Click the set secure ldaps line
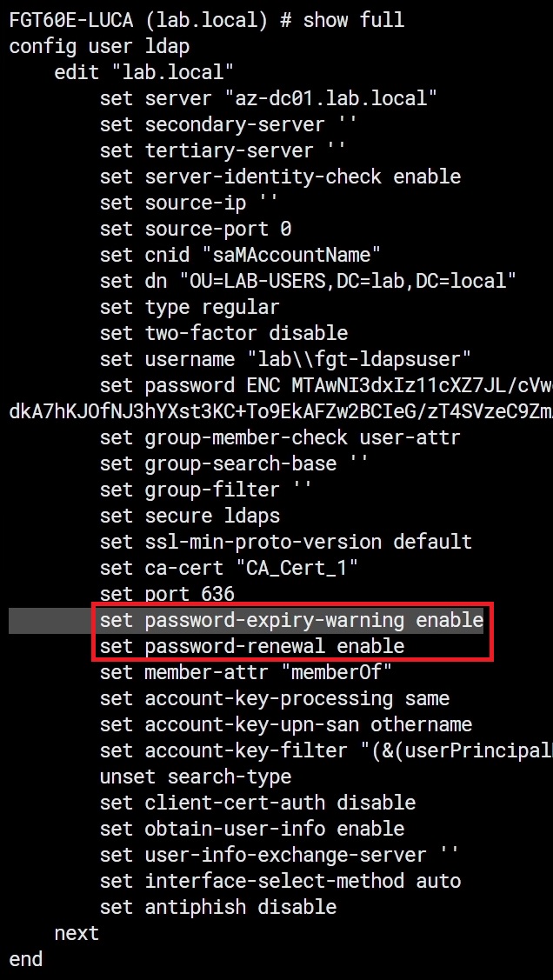The height and width of the screenshot is (980, 553). (190, 517)
